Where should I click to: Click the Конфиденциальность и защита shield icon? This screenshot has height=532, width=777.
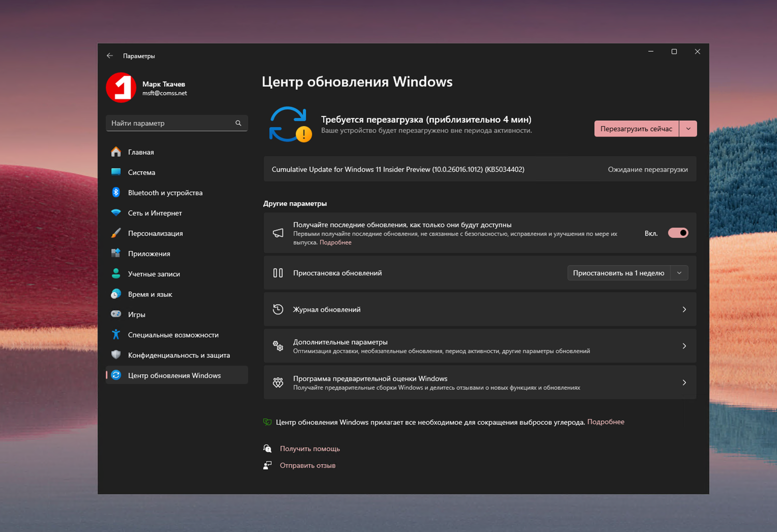[x=116, y=355]
